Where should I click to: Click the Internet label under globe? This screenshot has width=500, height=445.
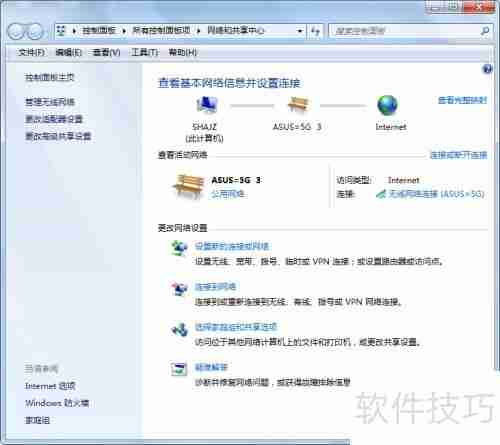pos(391,127)
